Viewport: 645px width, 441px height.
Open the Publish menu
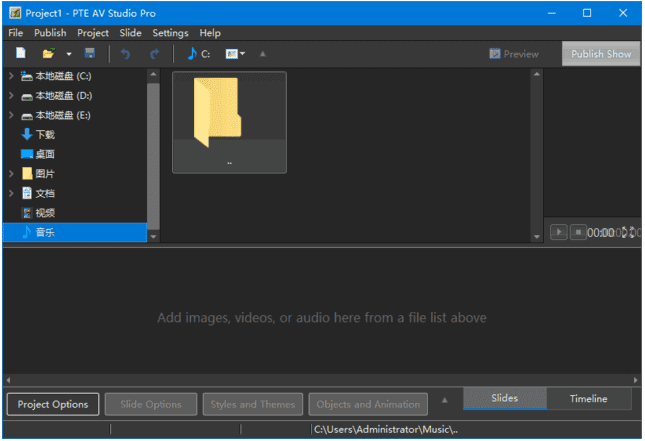(x=50, y=33)
